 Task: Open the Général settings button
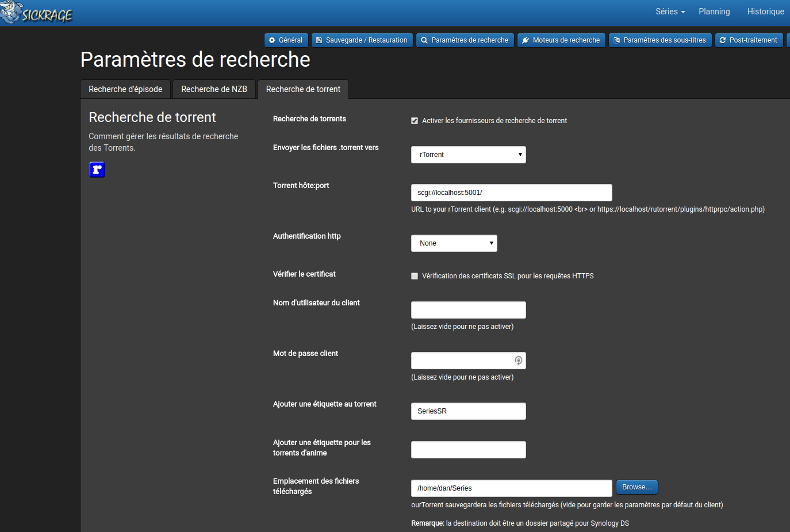(x=286, y=40)
